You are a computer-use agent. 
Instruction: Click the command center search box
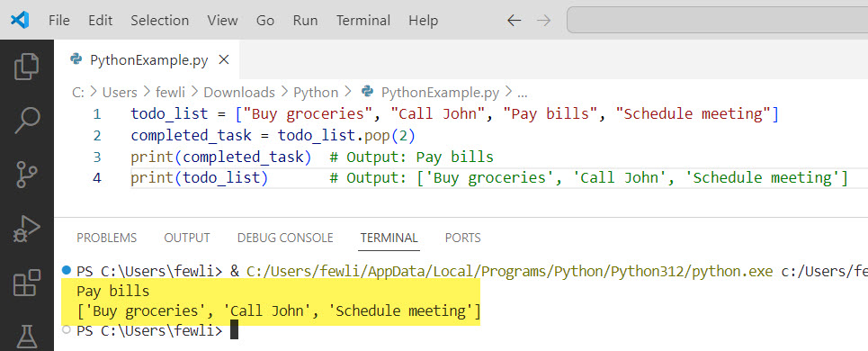tap(718, 21)
